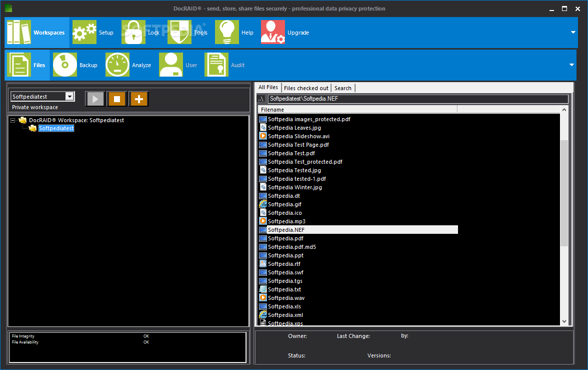The width and height of the screenshot is (588, 370).
Task: Click the Softpedia.ico image icon
Action: point(263,213)
